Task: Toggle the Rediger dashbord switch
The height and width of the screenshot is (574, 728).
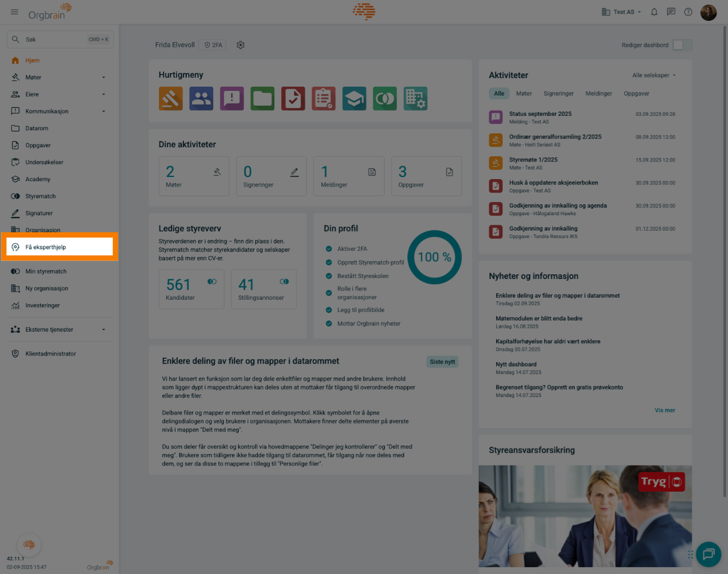Action: [x=682, y=45]
